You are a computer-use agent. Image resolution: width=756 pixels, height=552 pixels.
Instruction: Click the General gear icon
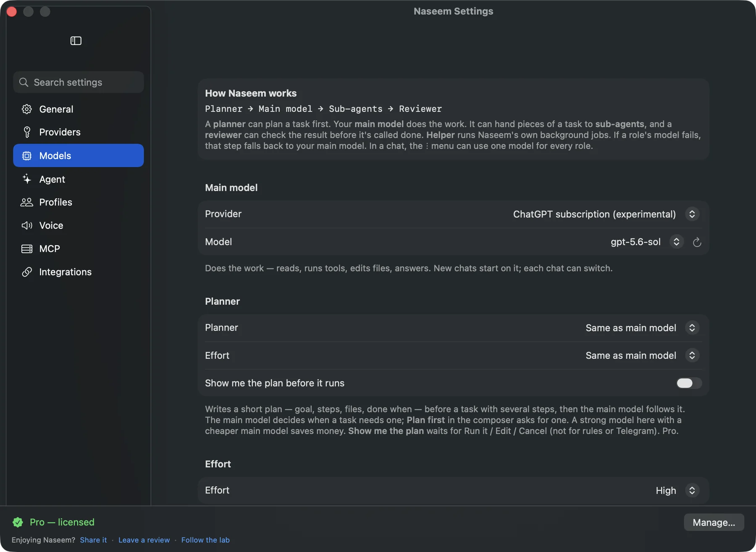click(27, 109)
